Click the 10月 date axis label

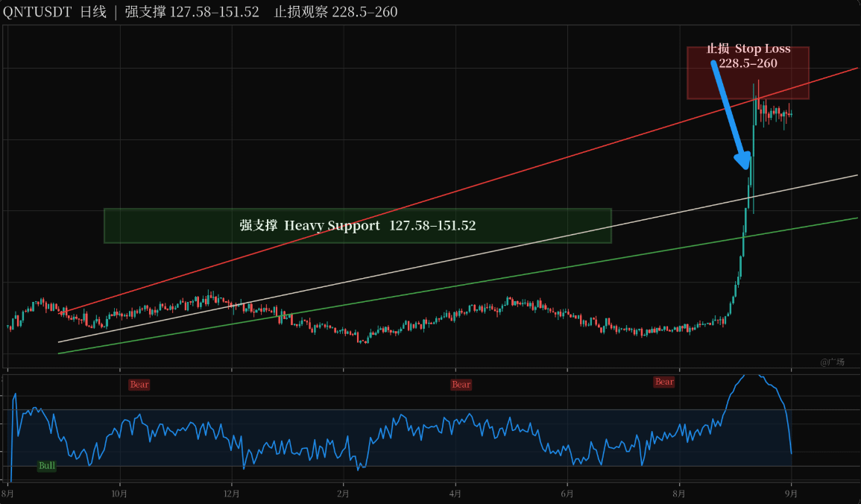119,494
